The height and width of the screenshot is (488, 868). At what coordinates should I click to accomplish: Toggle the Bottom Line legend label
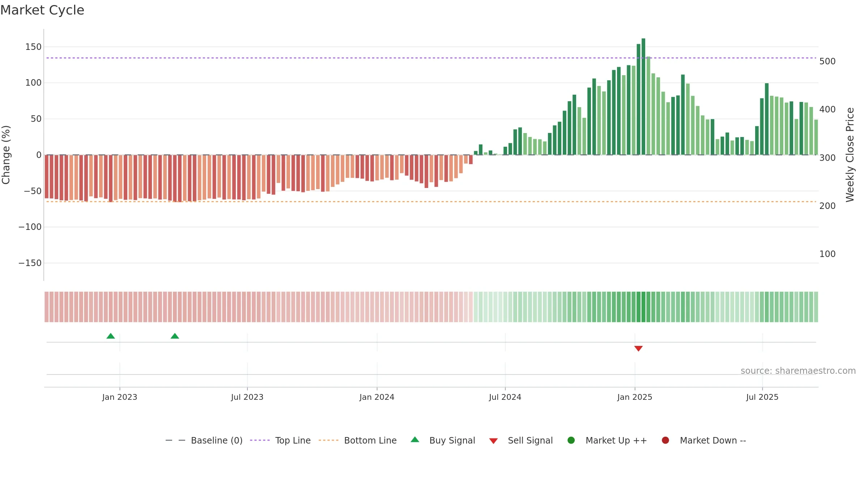point(370,441)
